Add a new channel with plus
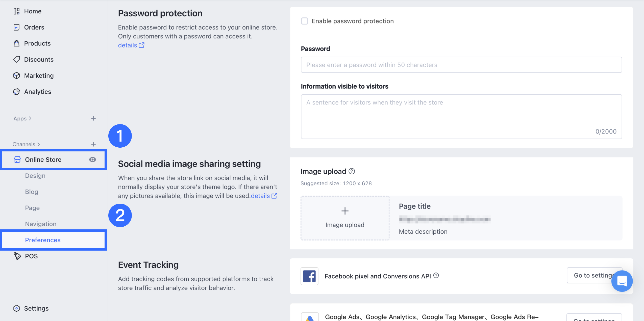Screen dimensions: 644x321 point(93,144)
